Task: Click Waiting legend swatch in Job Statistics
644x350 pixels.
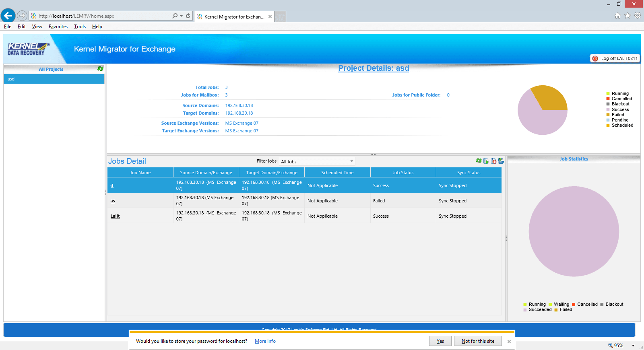Action: click(550, 305)
